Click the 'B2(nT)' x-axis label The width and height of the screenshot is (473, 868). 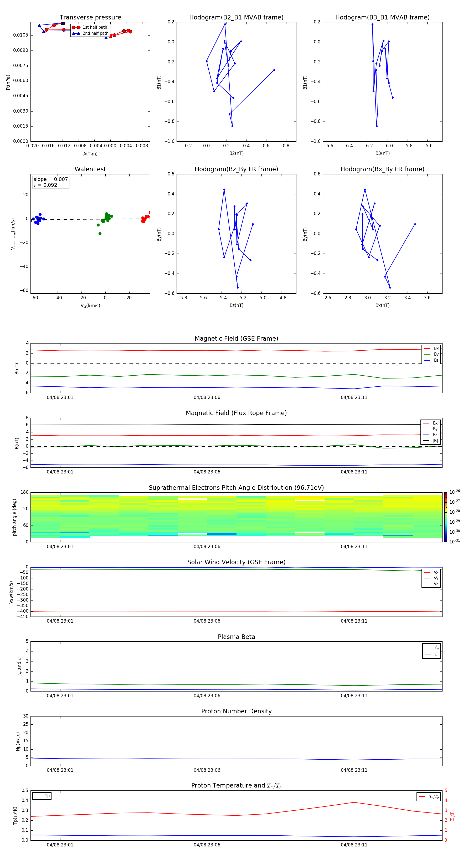(236, 153)
